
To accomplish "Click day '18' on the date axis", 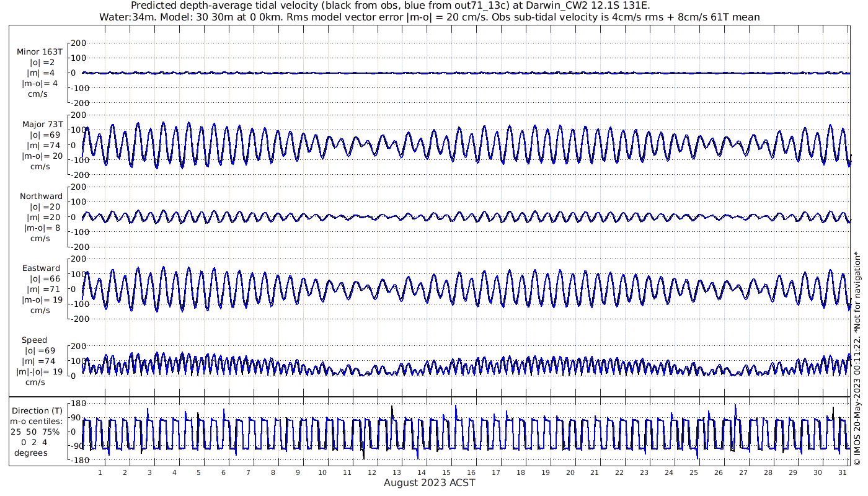I will [x=520, y=472].
